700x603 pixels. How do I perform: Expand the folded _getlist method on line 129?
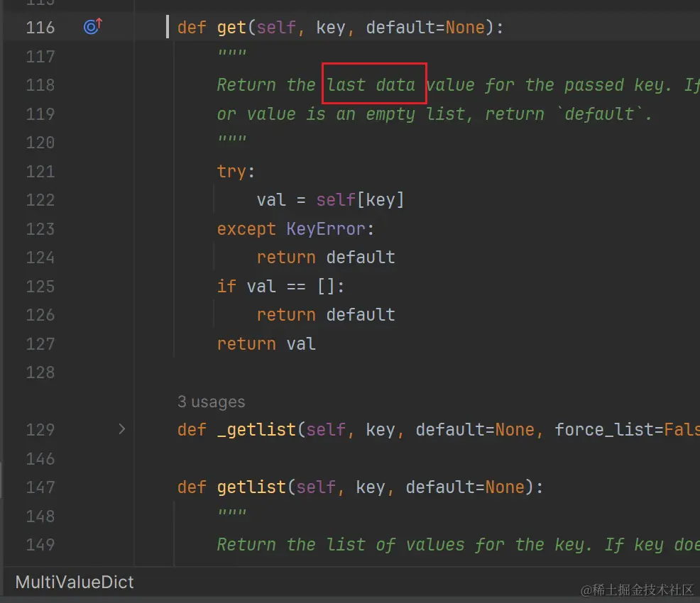pos(122,429)
